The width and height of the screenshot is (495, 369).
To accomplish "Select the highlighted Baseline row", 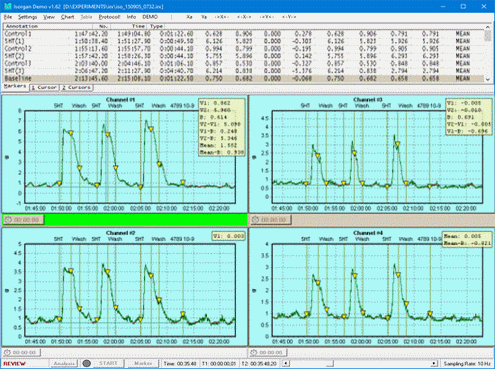I will tap(244, 78).
